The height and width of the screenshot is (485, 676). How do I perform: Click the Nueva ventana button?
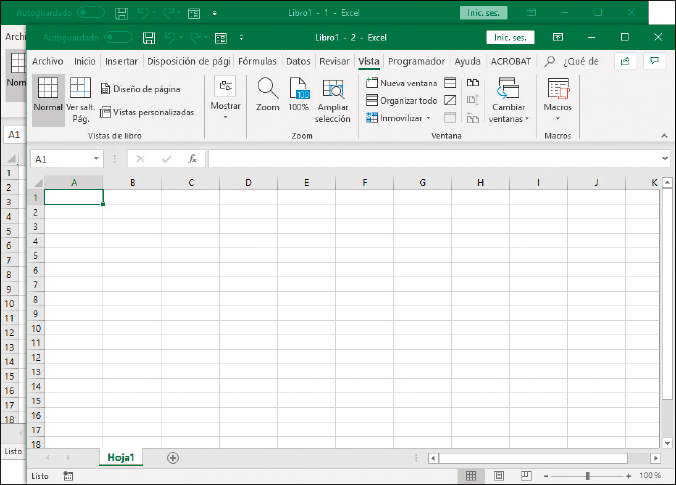point(402,83)
